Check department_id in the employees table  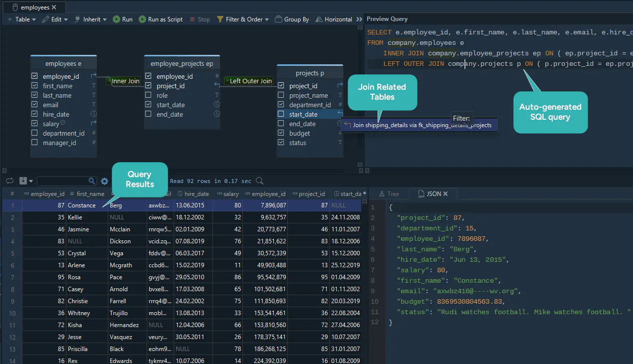(34, 133)
